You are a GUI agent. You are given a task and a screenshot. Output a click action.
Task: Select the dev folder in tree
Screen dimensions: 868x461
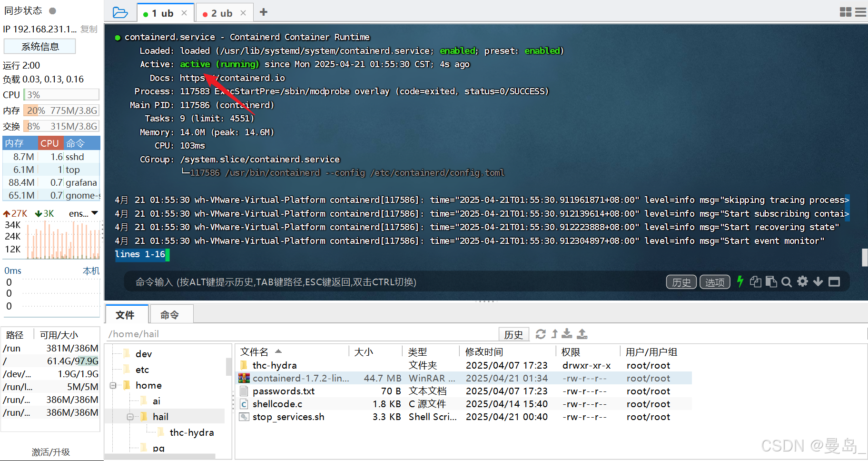point(143,354)
